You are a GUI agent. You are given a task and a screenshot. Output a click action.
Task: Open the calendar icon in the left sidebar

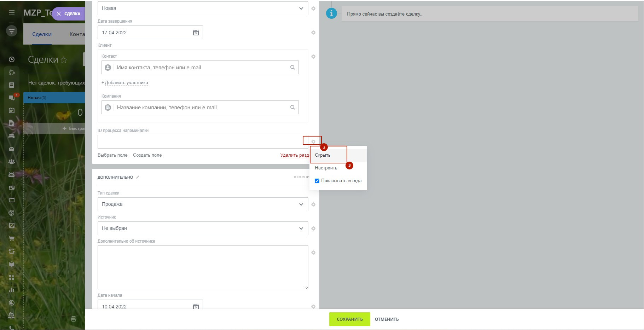click(12, 110)
